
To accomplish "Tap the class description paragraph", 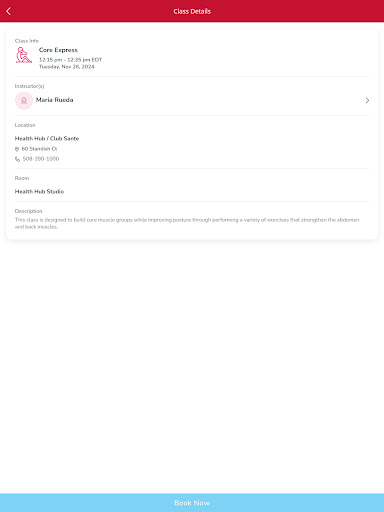I will (x=187, y=223).
